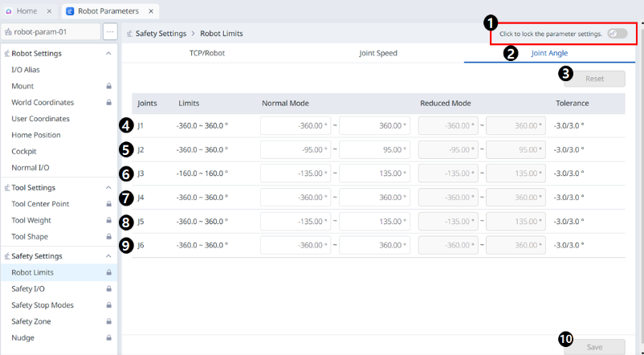Click the Reset button

tap(594, 79)
